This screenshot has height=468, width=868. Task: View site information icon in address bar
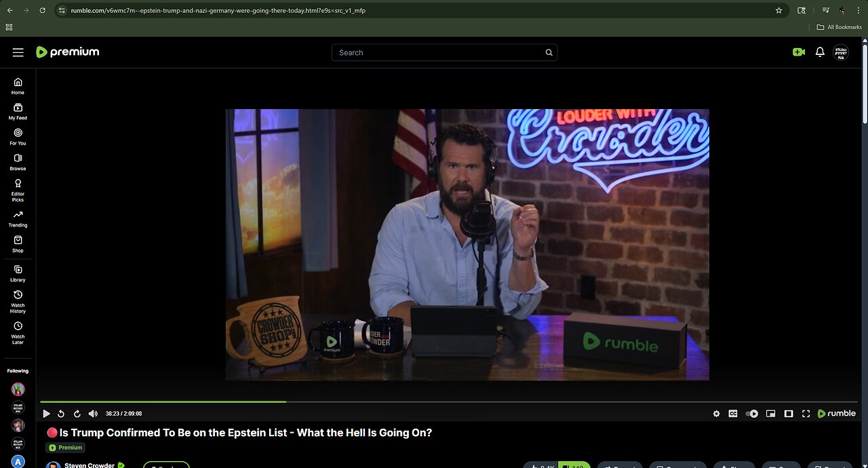(x=62, y=11)
